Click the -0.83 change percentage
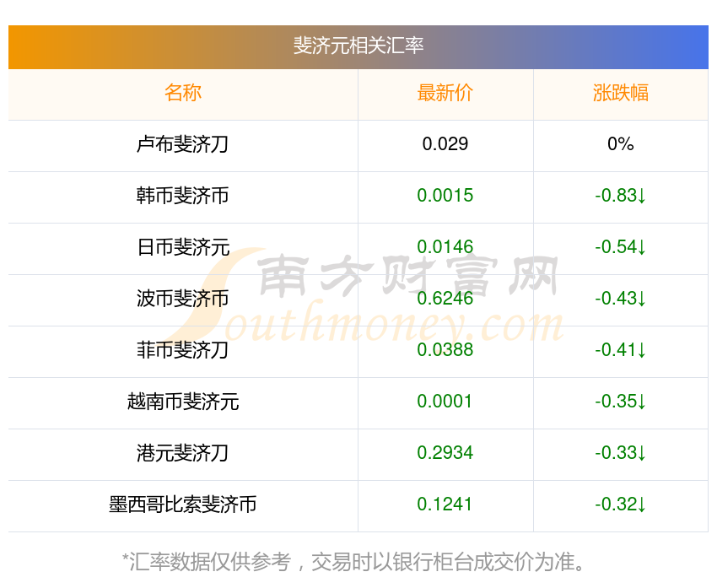 [620, 196]
